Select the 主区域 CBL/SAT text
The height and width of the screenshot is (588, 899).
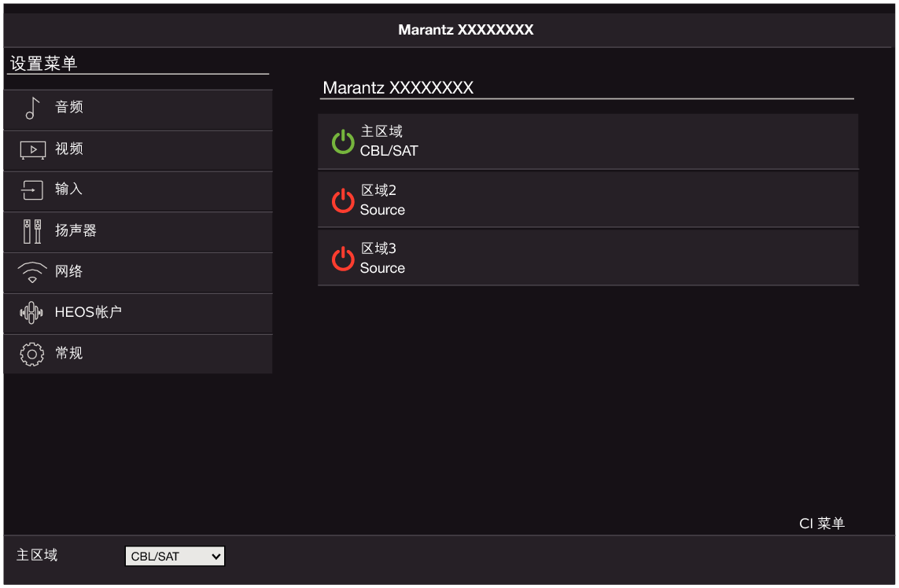click(389, 151)
